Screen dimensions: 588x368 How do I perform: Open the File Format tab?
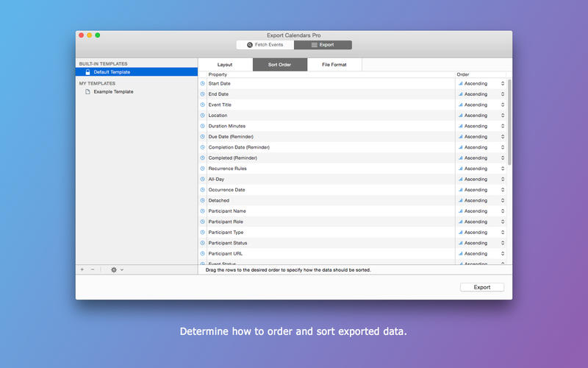334,65
